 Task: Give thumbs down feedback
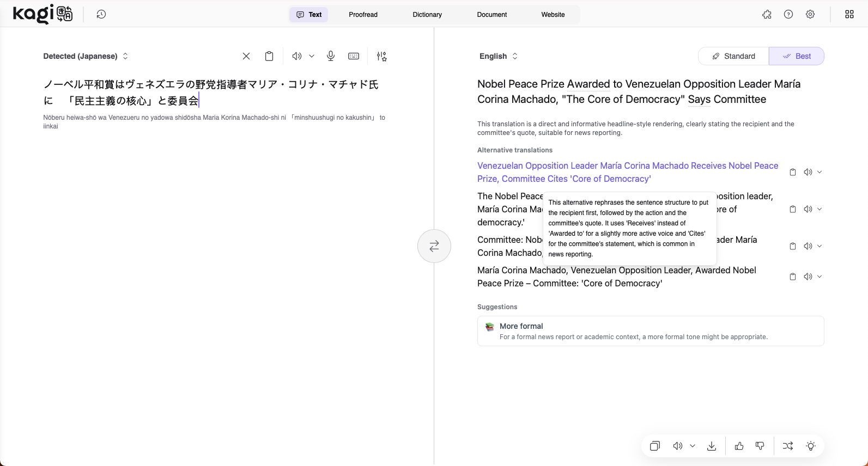(760, 446)
